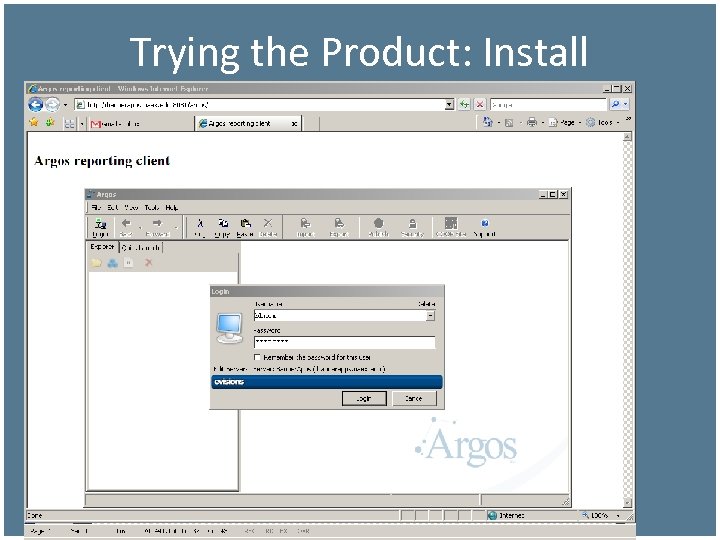Image resolution: width=720 pixels, height=540 pixels.
Task: Click the Login button in Login dialog
Action: [x=364, y=398]
